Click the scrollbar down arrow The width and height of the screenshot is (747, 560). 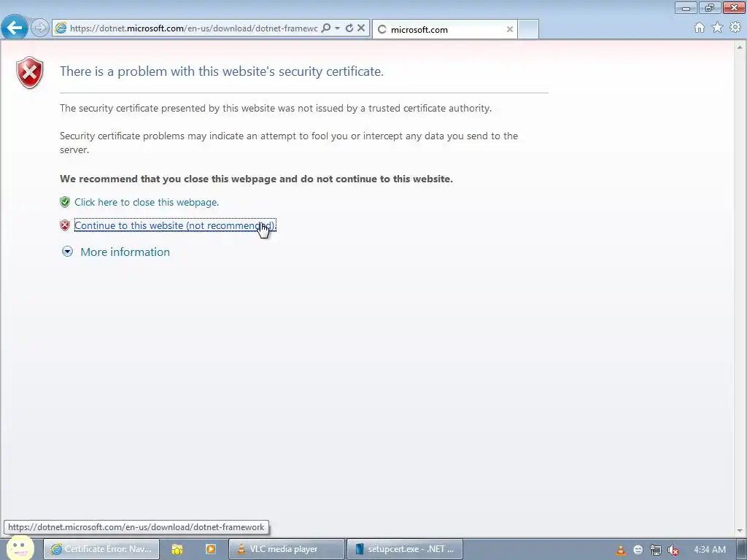740,531
